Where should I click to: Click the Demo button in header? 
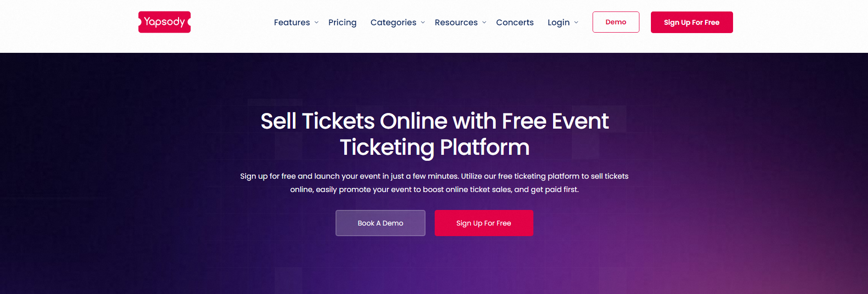click(616, 22)
